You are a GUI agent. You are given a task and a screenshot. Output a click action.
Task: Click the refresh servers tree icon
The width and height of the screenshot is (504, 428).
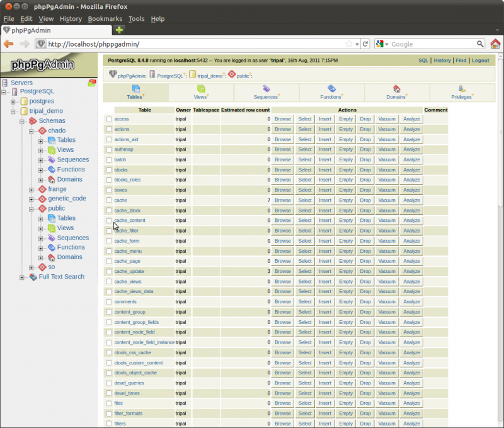coord(92,83)
